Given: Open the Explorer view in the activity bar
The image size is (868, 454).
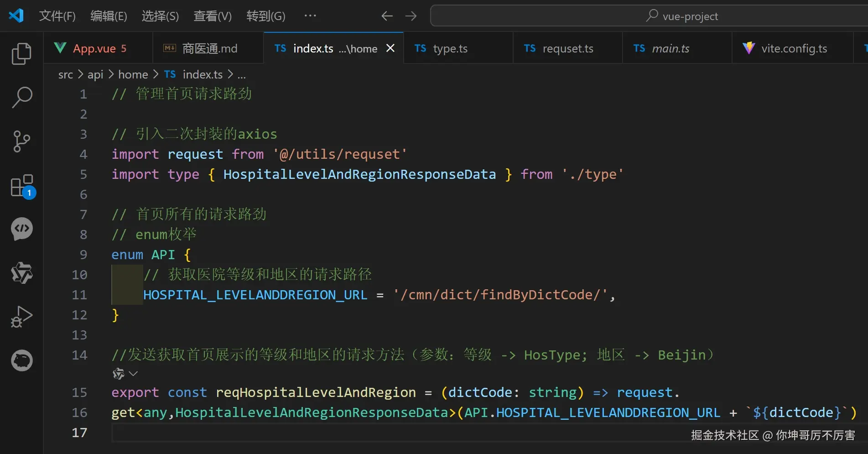Looking at the screenshot, I should point(21,53).
